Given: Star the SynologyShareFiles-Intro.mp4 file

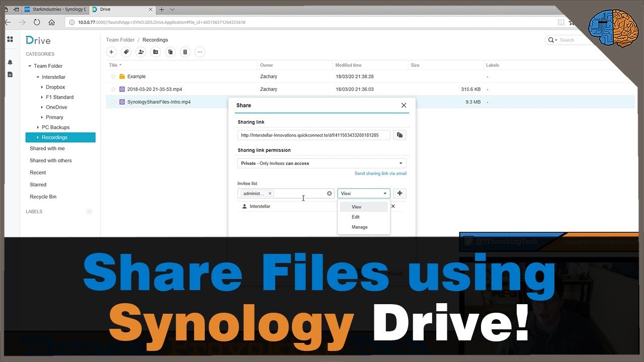Looking at the screenshot, I should [113, 102].
